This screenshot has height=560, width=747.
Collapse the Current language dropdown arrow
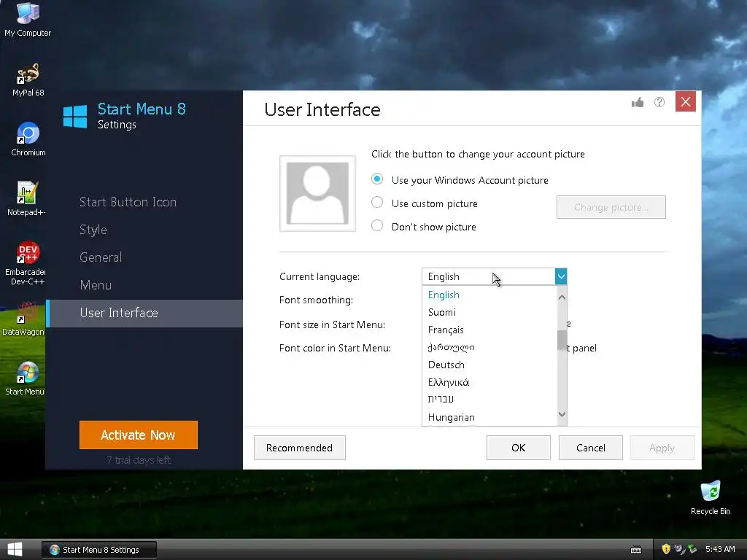tap(561, 276)
